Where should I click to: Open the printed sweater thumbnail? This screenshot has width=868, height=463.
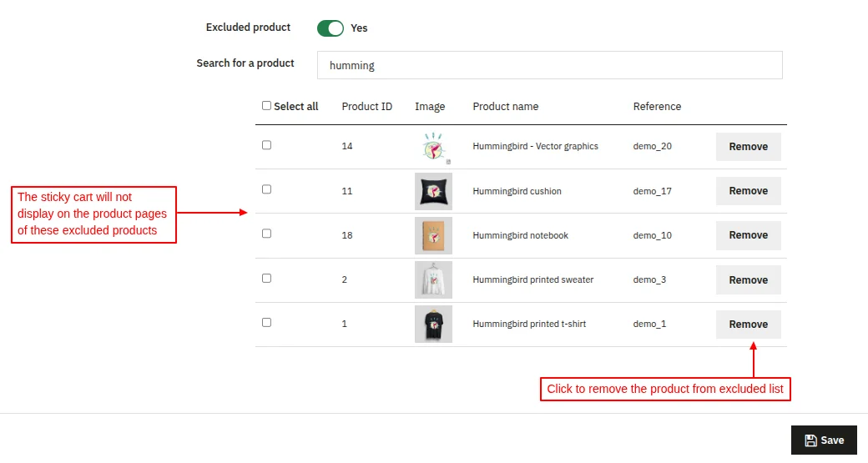pos(433,280)
